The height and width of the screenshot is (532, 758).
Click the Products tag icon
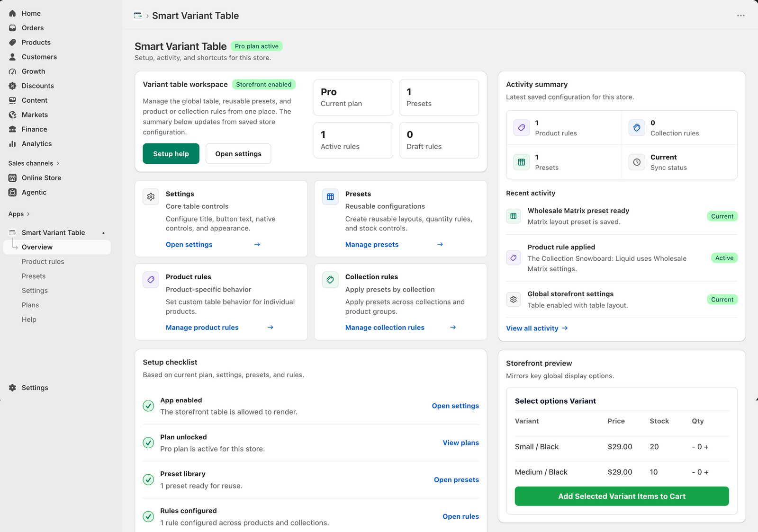coord(12,42)
